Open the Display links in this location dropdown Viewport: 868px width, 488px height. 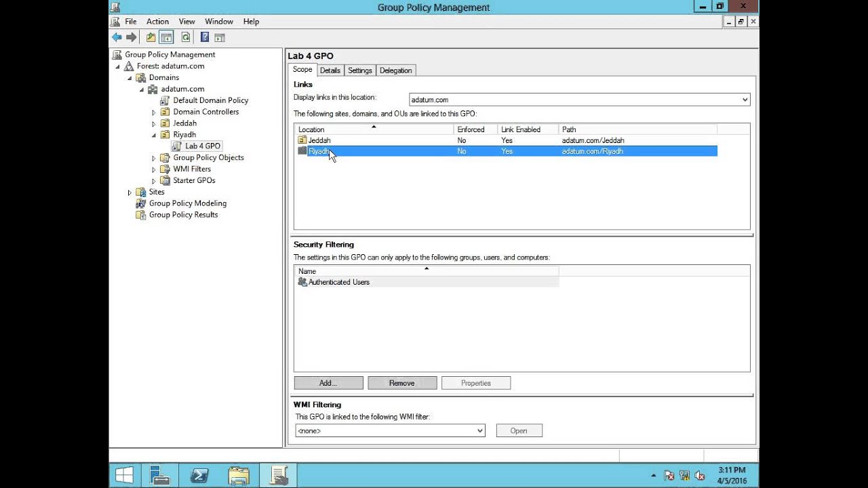tap(745, 100)
